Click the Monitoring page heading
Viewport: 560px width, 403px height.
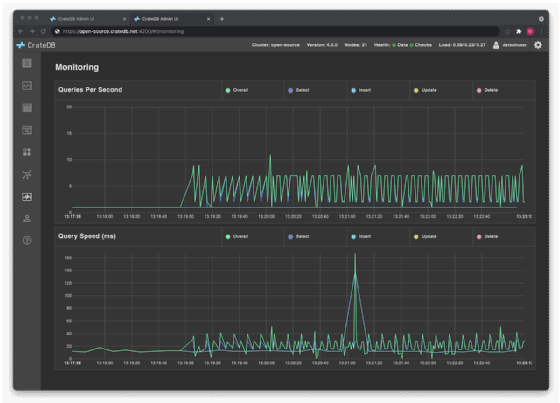click(77, 67)
